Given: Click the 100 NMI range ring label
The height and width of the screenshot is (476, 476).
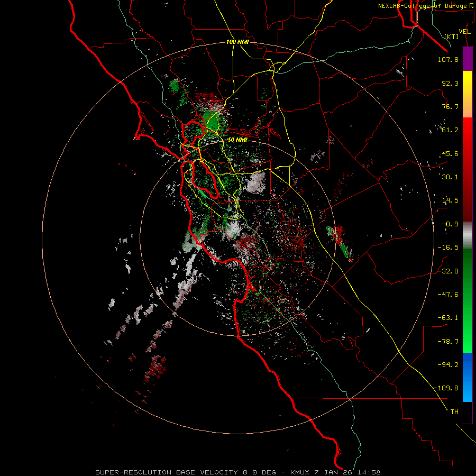Looking at the screenshot, I should 237,42.
